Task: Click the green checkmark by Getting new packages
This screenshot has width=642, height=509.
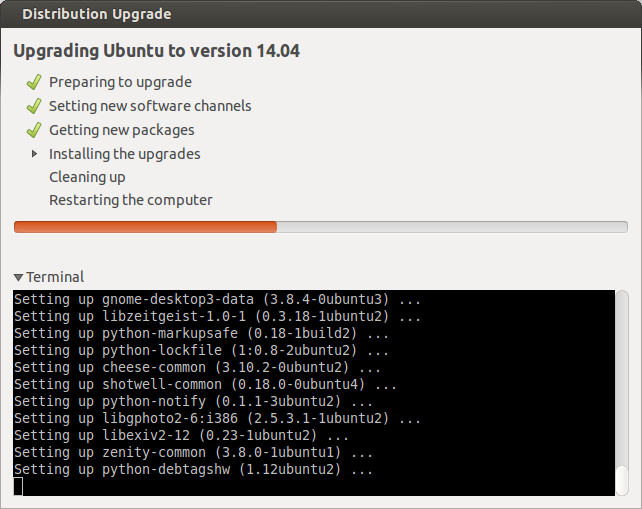Action: [34, 130]
